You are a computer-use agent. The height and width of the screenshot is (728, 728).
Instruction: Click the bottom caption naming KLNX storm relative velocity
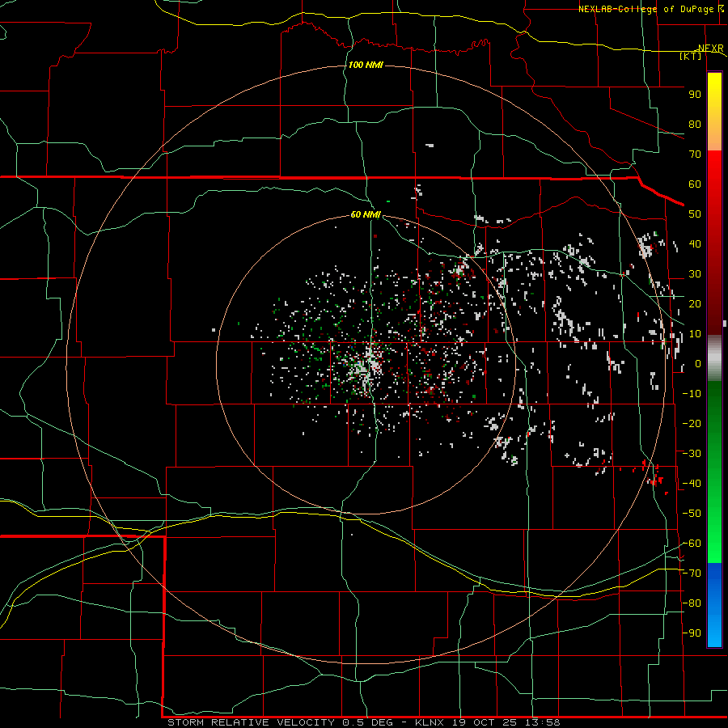click(364, 722)
